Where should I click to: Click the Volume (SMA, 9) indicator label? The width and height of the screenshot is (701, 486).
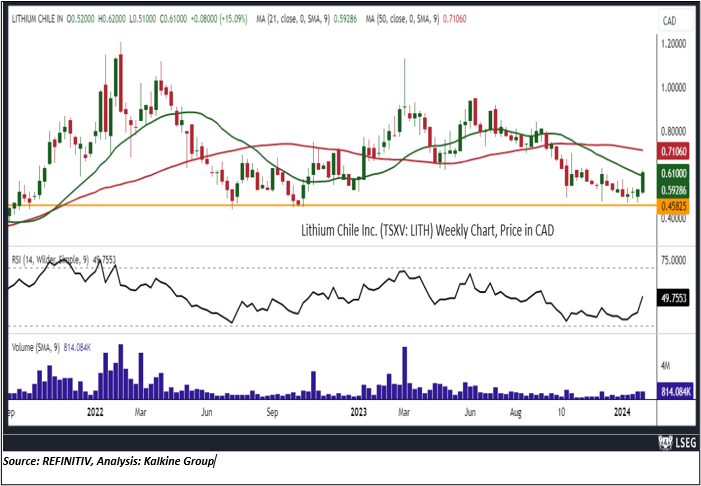click(35, 347)
